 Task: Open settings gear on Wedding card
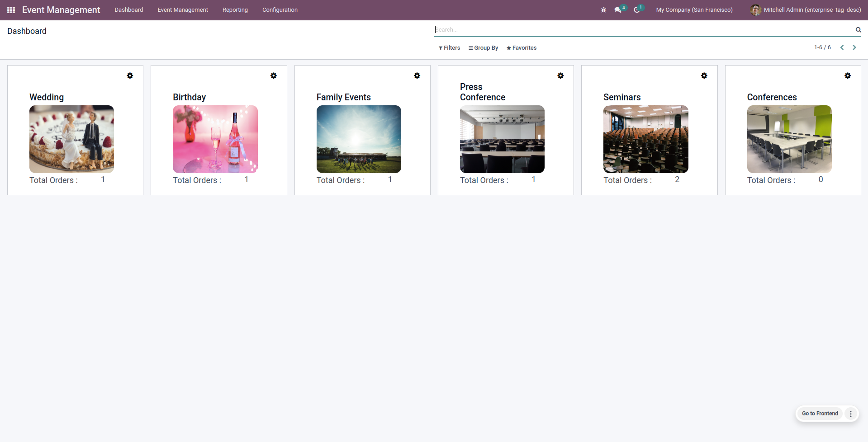(130, 75)
